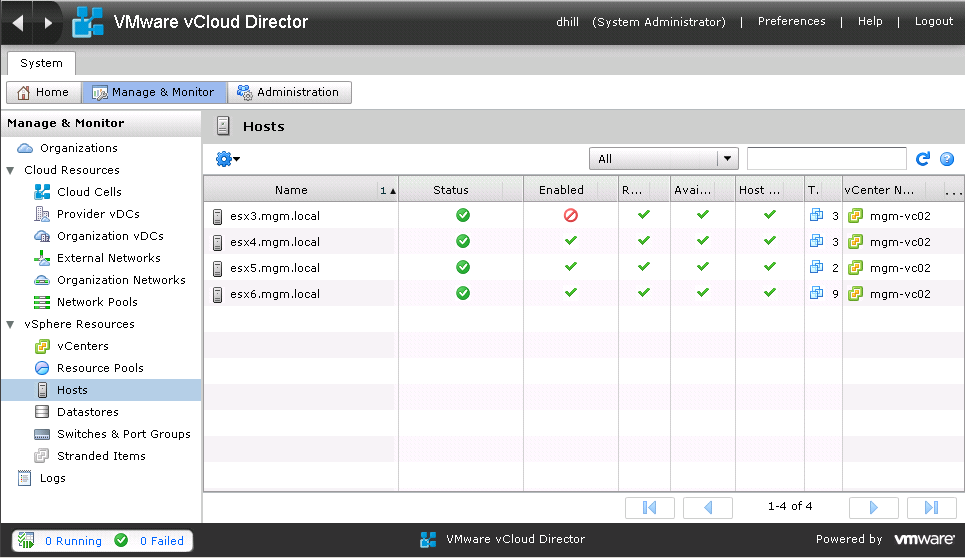Click the Host ... column header

(770, 190)
